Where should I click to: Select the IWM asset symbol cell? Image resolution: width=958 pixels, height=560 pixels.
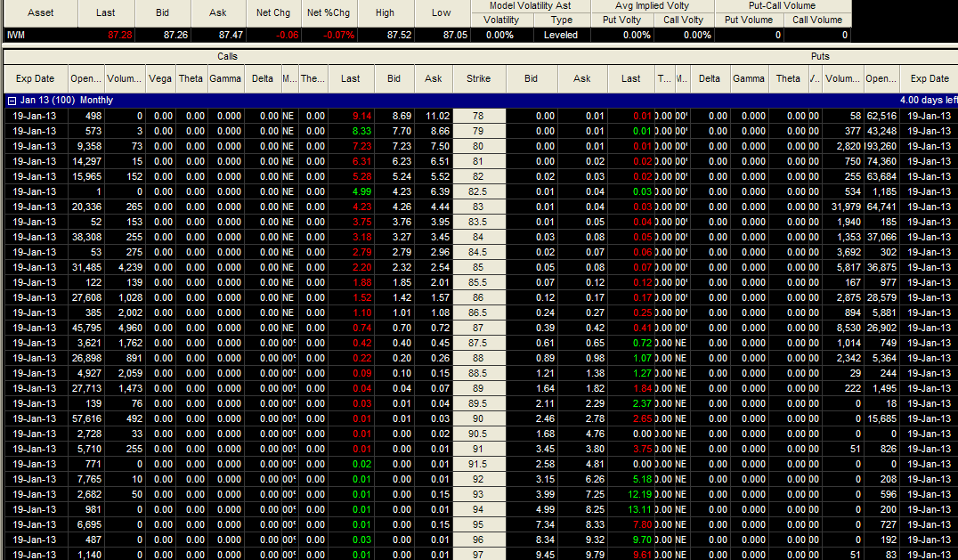[x=40, y=36]
